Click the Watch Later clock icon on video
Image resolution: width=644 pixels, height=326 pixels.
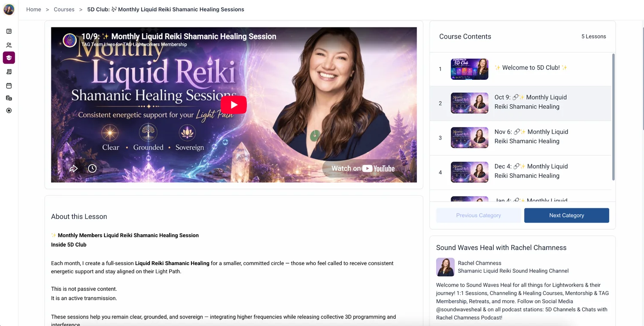point(92,169)
